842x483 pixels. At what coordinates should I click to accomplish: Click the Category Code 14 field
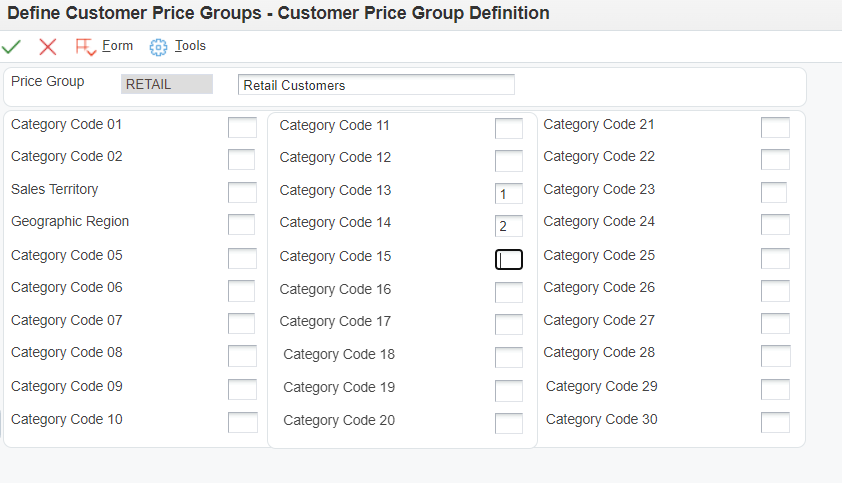[x=508, y=226]
